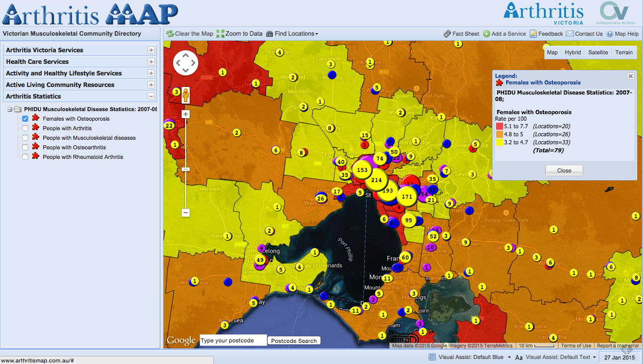The image size is (643, 364).
Task: Click the Report a map error link
Action: (x=618, y=346)
